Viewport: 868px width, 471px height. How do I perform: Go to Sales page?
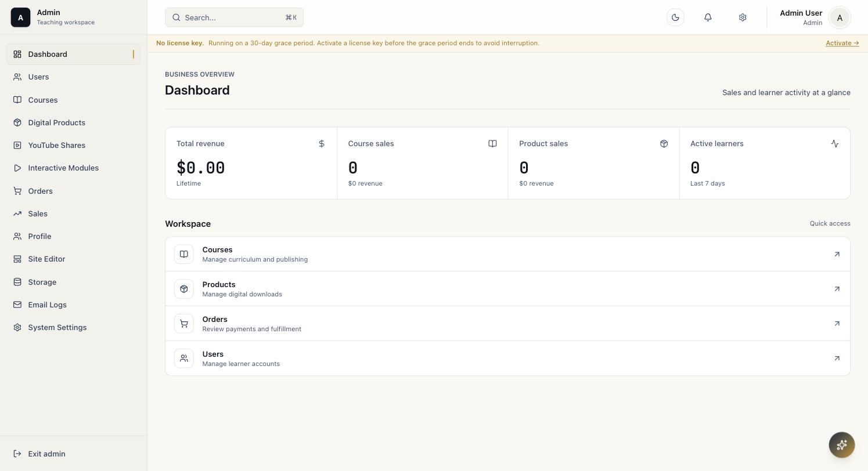coord(74,213)
